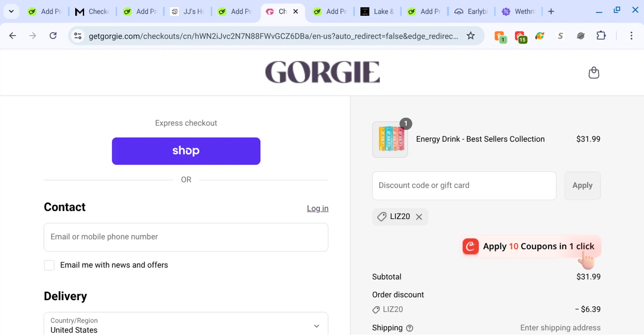Expand the Country/Region dropdown
This screenshot has width=644, height=335.
pos(186,325)
